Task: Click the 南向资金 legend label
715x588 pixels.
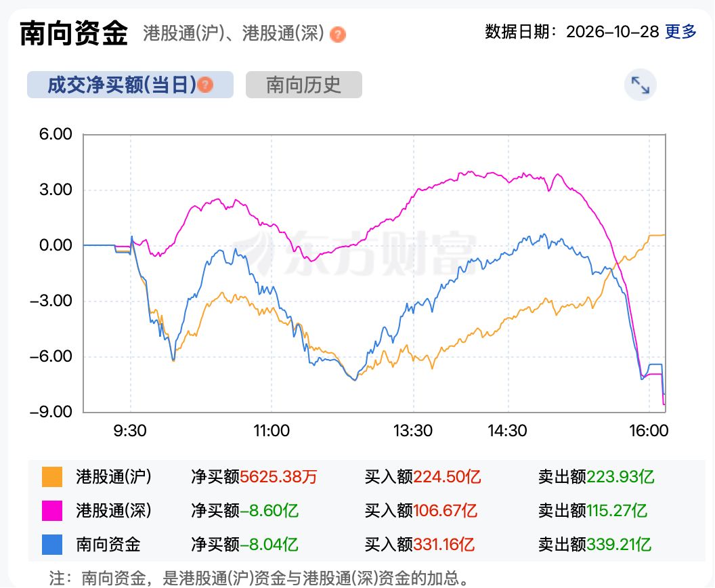Action: (x=108, y=544)
